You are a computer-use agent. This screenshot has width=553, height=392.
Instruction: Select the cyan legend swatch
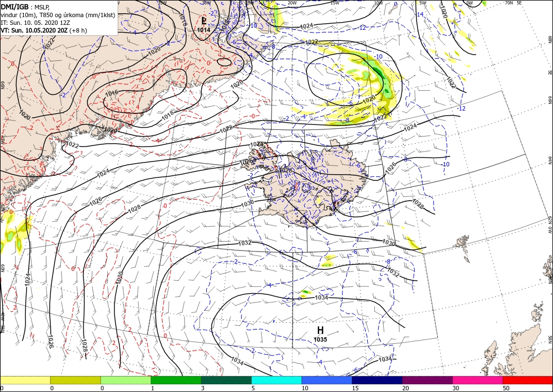tap(276, 380)
